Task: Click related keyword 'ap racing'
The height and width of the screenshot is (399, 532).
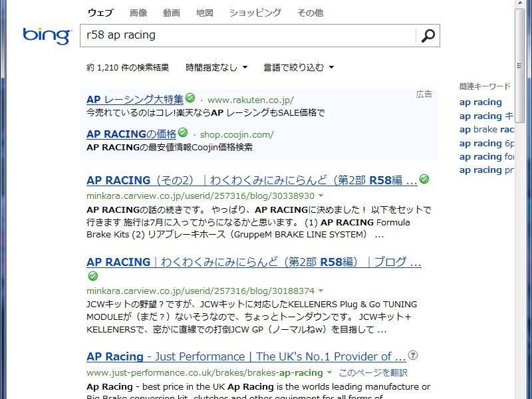Action: pos(480,102)
